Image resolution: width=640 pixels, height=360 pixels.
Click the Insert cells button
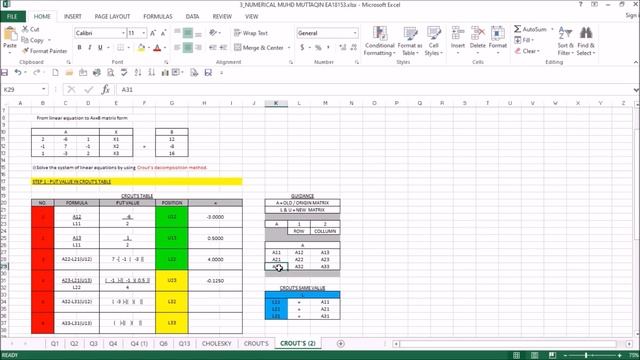click(x=458, y=41)
